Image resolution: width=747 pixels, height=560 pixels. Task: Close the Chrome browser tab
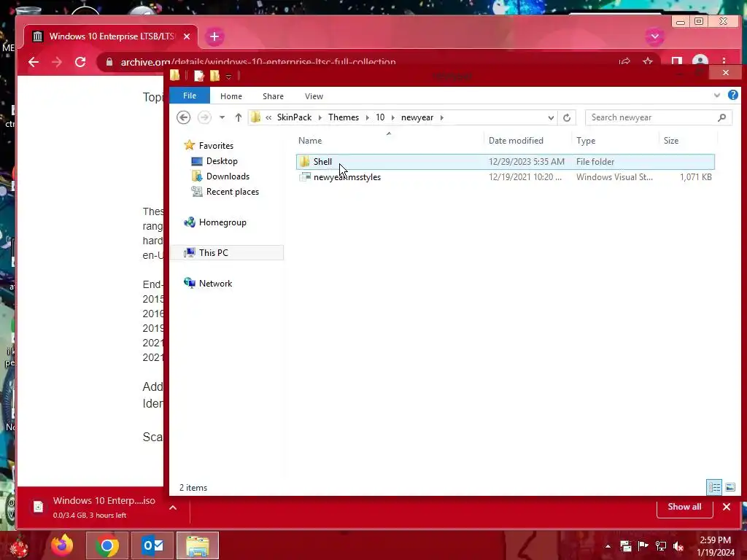[x=187, y=36]
